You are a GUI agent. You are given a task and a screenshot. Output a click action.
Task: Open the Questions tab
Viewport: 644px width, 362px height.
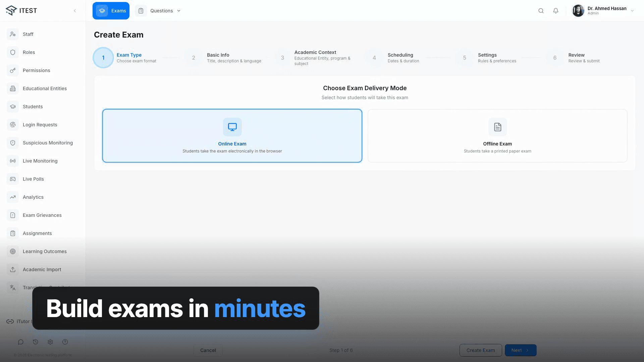158,11
